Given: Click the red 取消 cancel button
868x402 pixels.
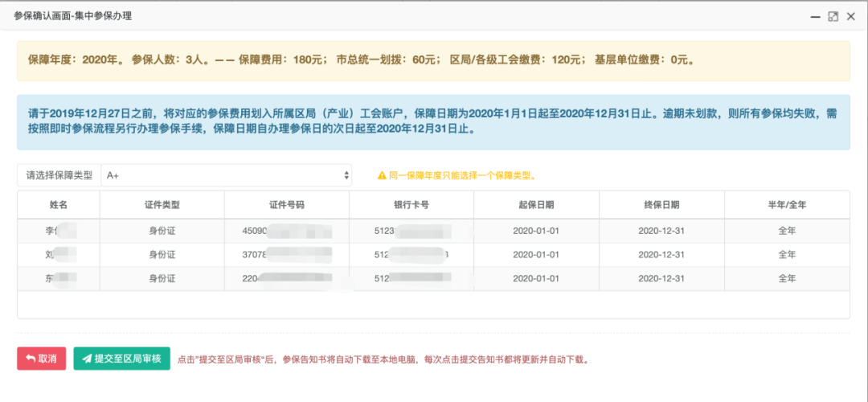Looking at the screenshot, I should (x=42, y=359).
